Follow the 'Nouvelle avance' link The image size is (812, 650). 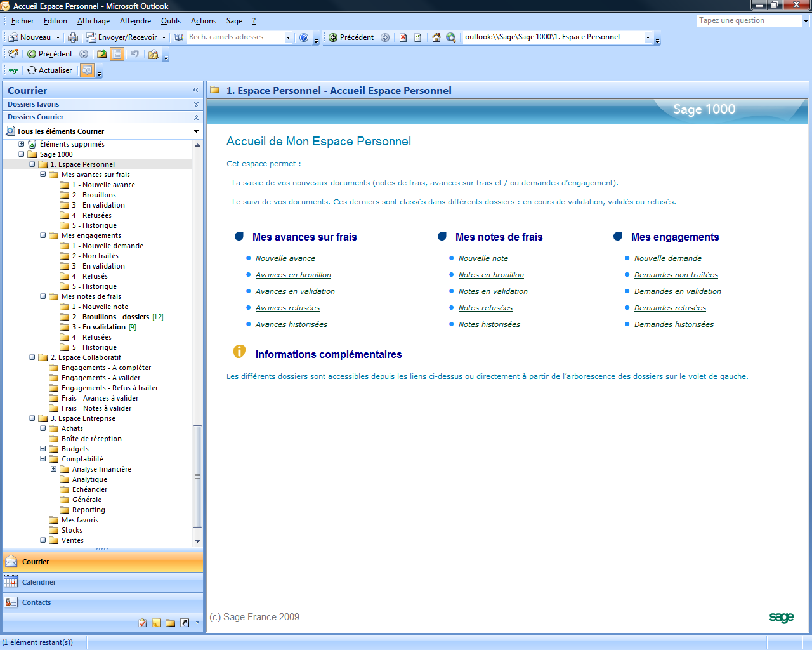point(285,258)
